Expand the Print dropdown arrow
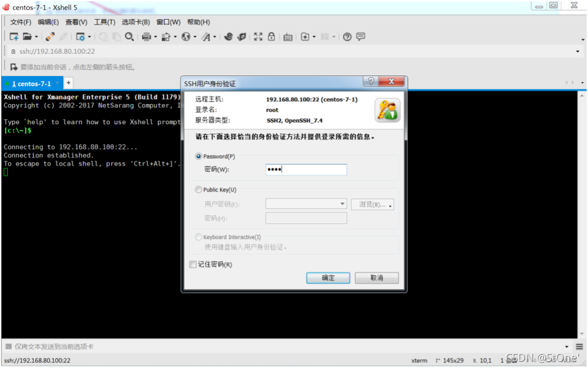 pyautogui.click(x=155, y=37)
